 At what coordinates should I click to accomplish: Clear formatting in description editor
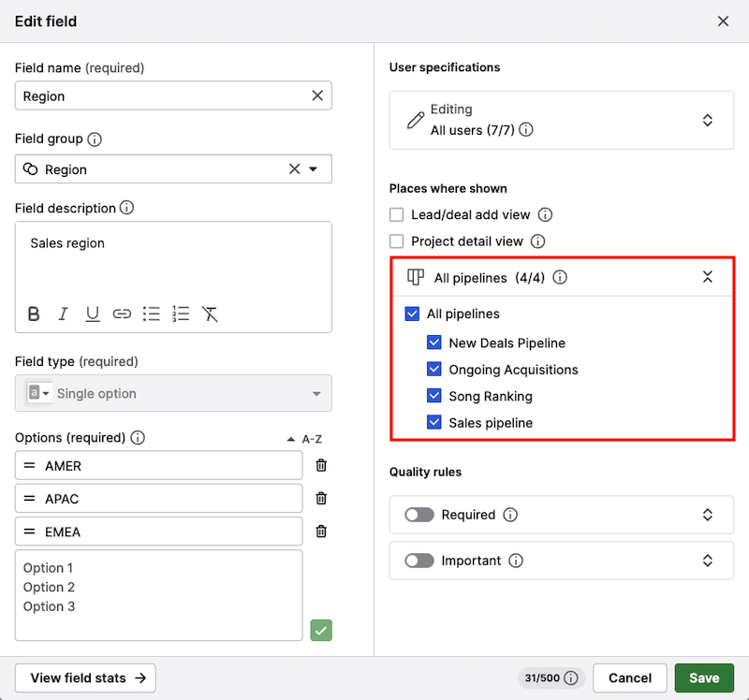click(x=210, y=314)
